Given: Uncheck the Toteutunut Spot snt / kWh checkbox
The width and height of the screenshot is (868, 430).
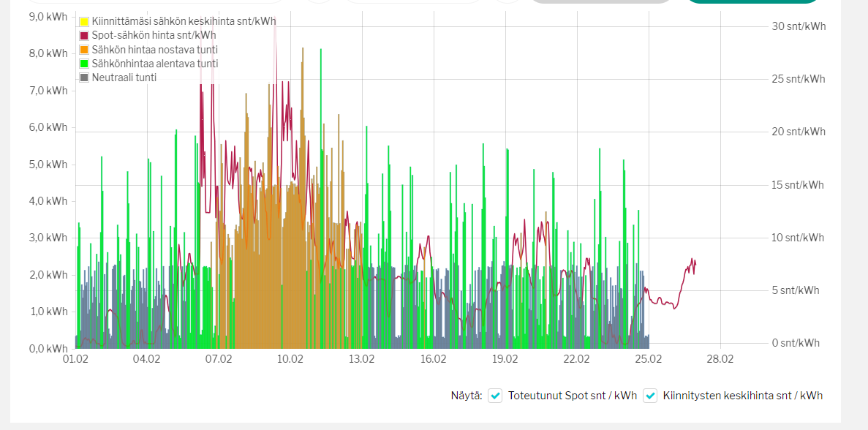Looking at the screenshot, I should pos(496,396).
